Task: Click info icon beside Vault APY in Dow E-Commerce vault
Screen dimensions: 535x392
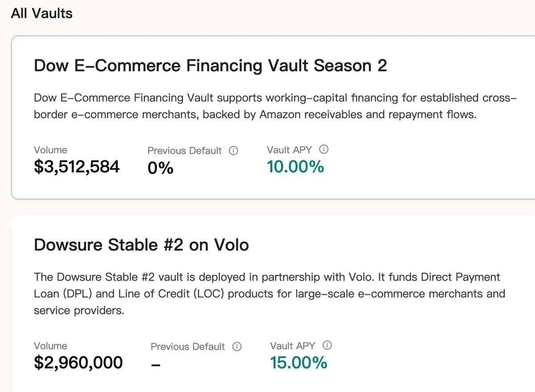Action: point(324,150)
